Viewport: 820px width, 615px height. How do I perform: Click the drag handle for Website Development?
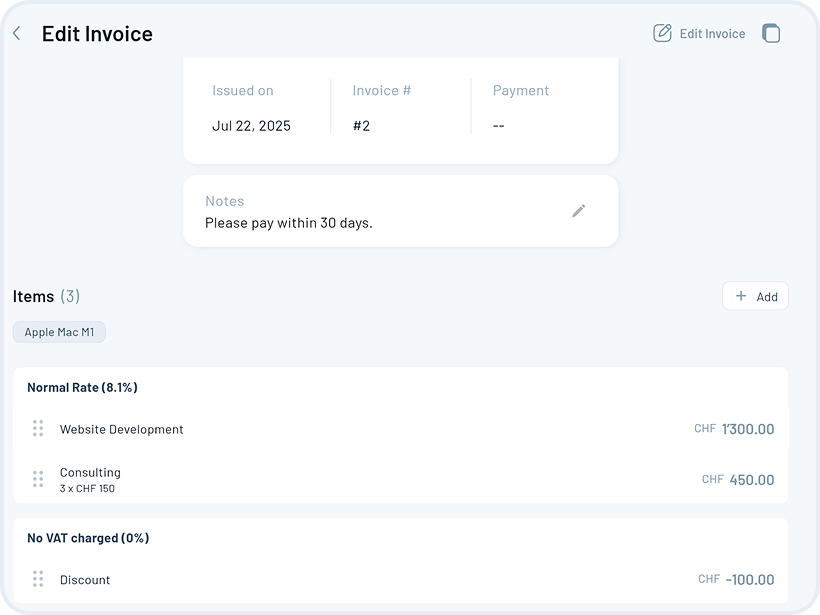coord(38,429)
